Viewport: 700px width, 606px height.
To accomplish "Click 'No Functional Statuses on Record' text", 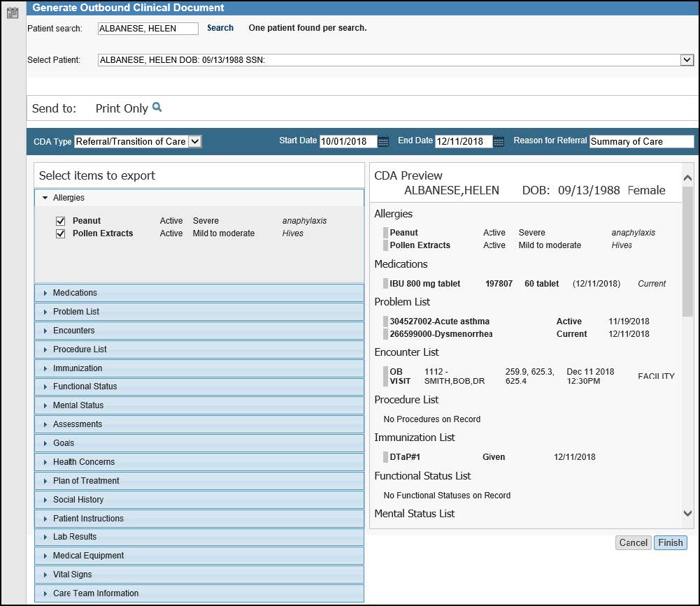I will pos(447,496).
